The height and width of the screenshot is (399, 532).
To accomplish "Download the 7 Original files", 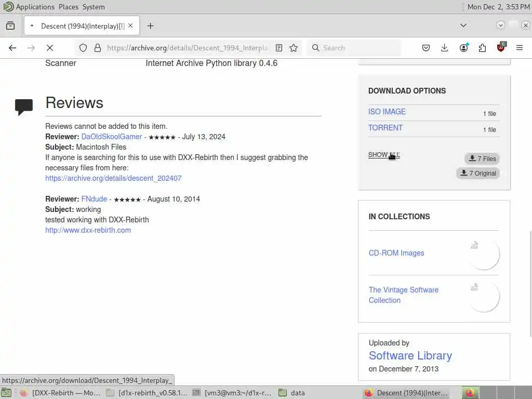I will [x=478, y=174].
